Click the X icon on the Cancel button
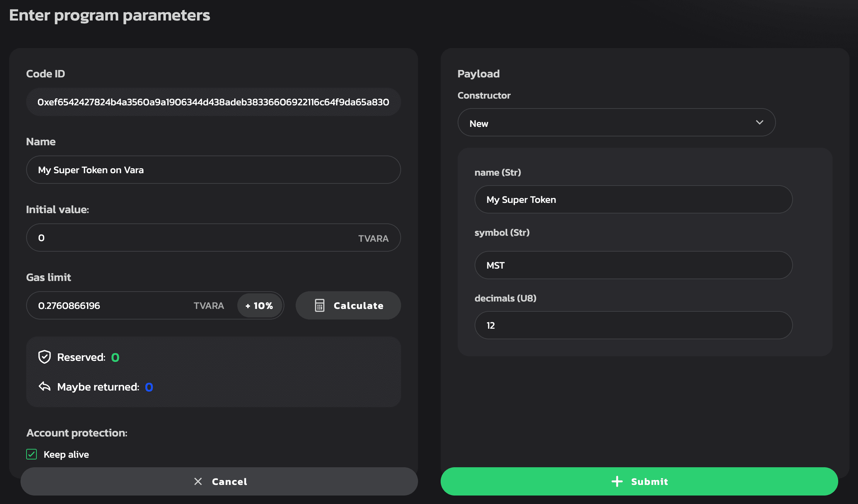This screenshot has width=858, height=504. pos(198,481)
